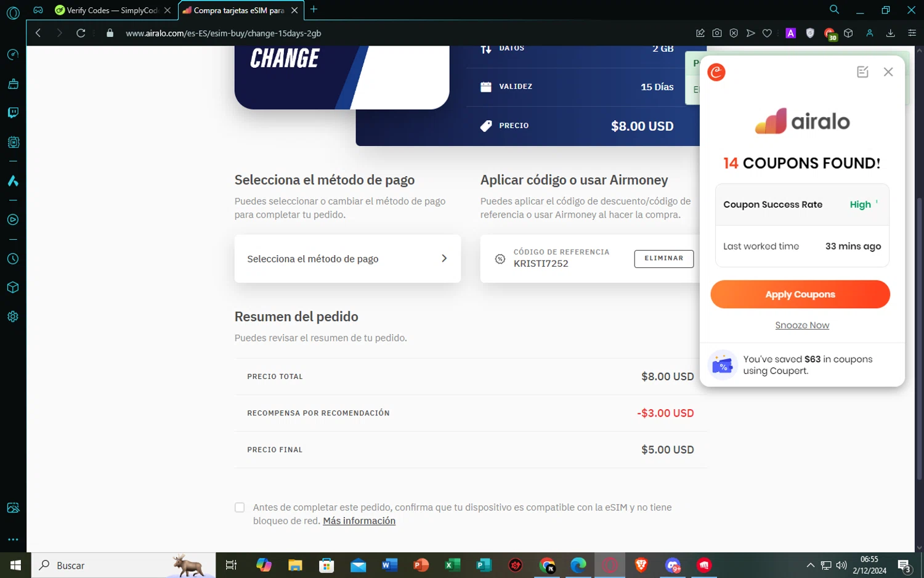924x578 pixels.
Task: Open Windows Start menu
Action: [x=15, y=565]
